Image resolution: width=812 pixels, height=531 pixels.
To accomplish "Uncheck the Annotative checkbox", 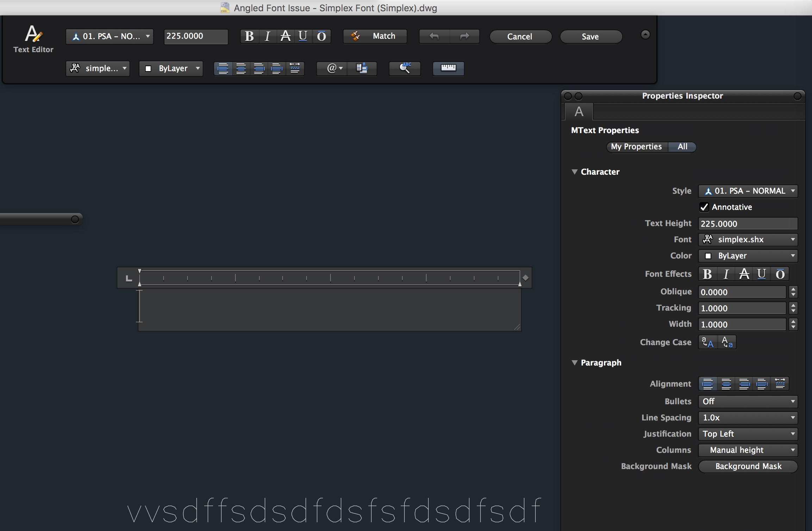I will [x=704, y=207].
